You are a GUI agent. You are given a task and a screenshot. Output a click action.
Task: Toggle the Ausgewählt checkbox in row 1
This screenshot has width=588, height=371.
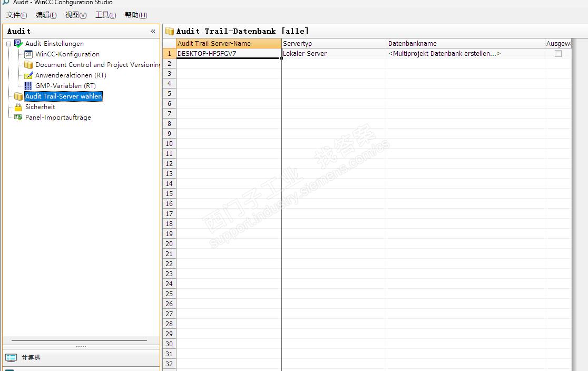(558, 54)
